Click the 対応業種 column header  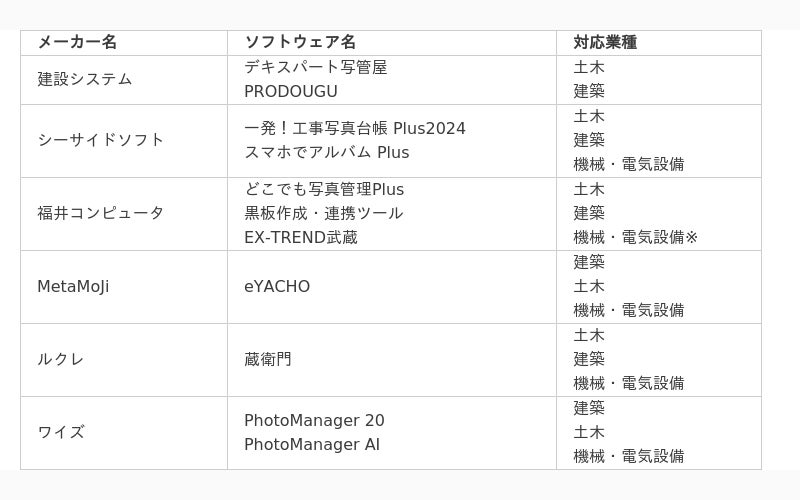(x=605, y=42)
